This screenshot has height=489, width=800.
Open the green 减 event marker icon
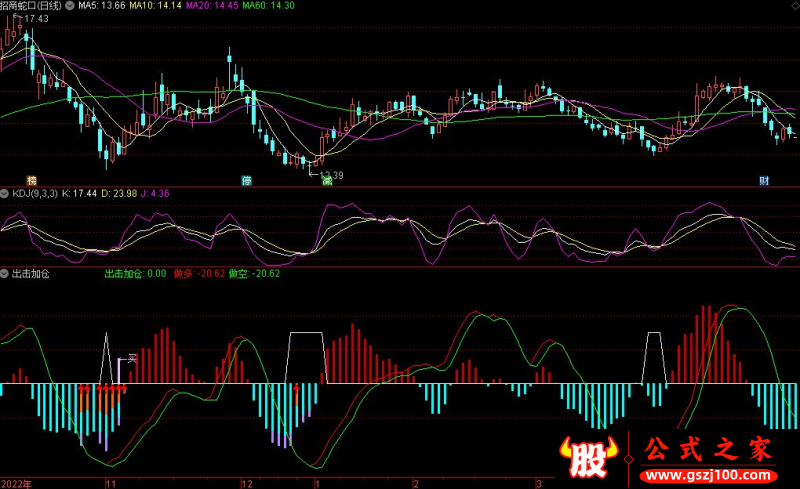tap(327, 181)
